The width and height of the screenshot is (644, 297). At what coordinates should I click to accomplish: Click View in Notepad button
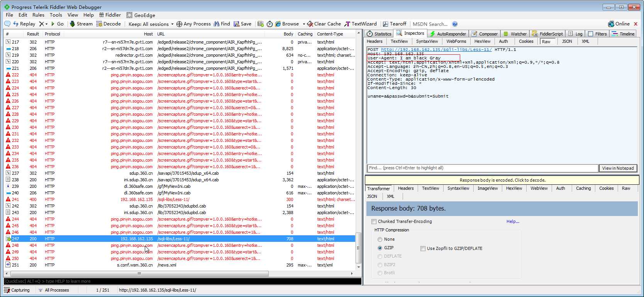(x=618, y=168)
